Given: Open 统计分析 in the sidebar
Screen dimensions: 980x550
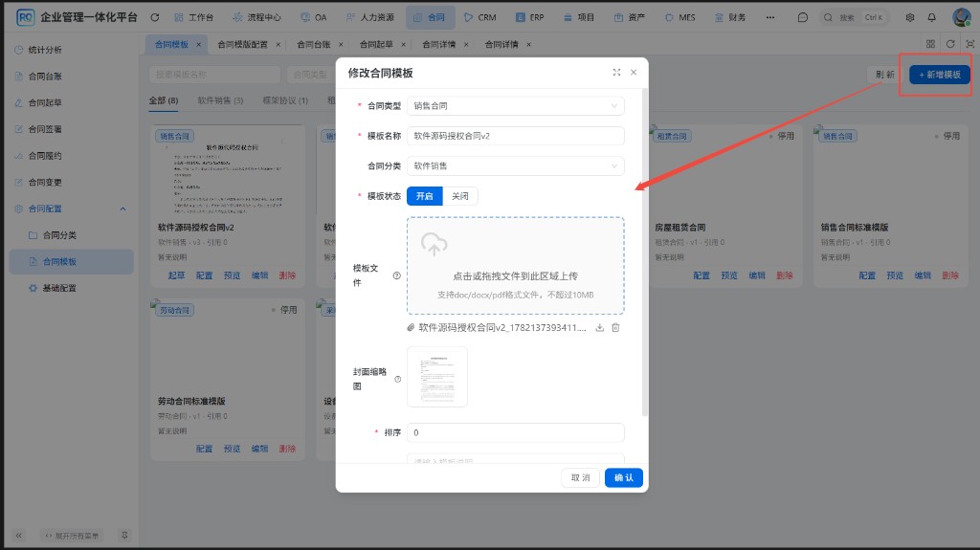Looking at the screenshot, I should pyautogui.click(x=45, y=50).
